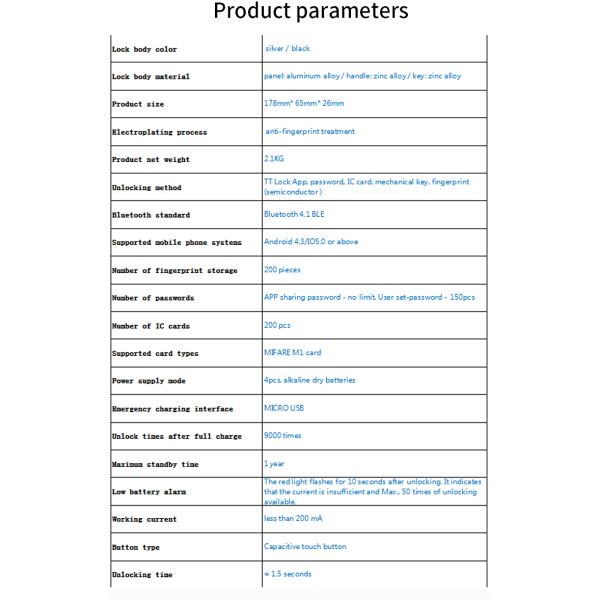Select the MICRO USB value
Viewport: 600px width, 600px height.
(283, 408)
